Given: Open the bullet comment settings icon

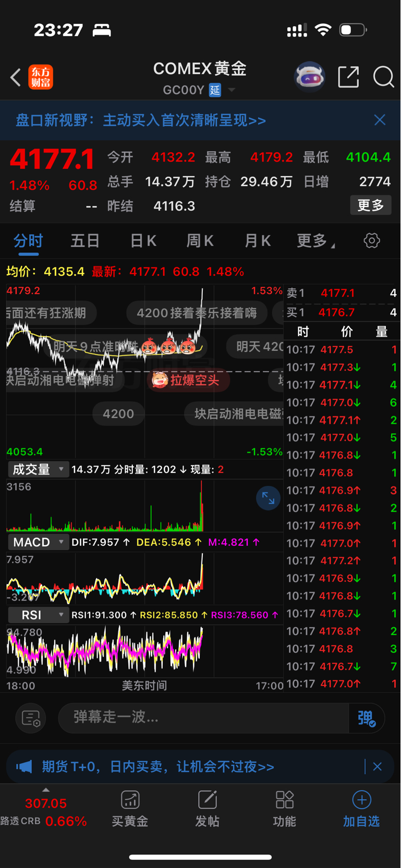Looking at the screenshot, I should [x=31, y=718].
